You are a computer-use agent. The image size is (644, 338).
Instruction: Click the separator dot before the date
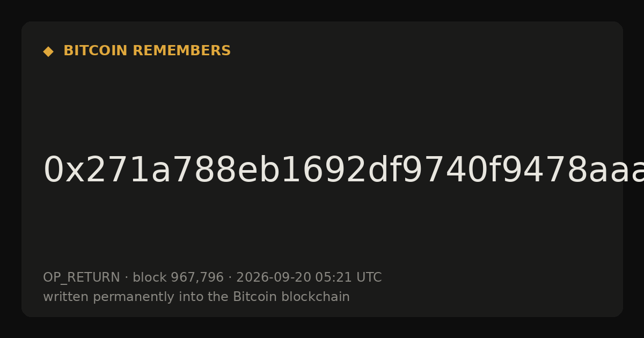[230, 278]
